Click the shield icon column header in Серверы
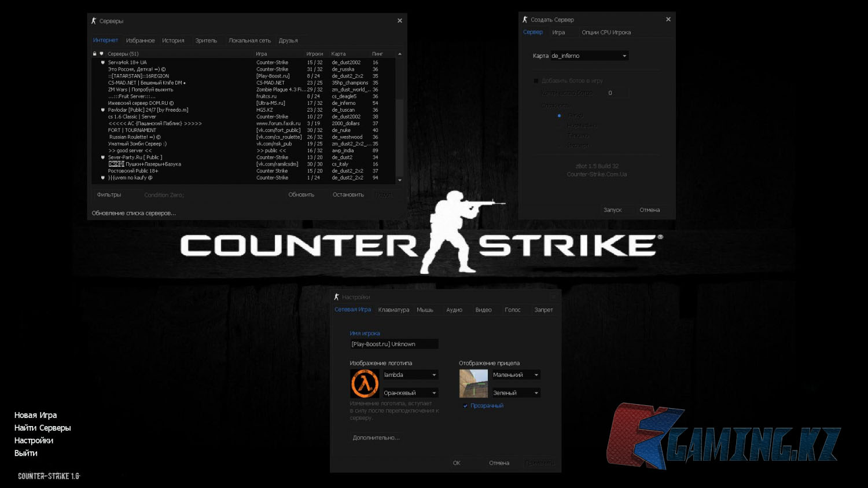The image size is (868, 488). 101,54
